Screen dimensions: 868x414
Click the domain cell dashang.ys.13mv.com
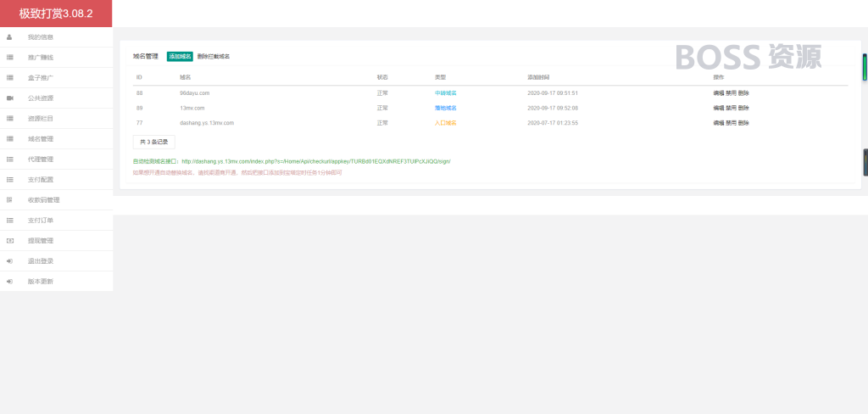pyautogui.click(x=207, y=123)
